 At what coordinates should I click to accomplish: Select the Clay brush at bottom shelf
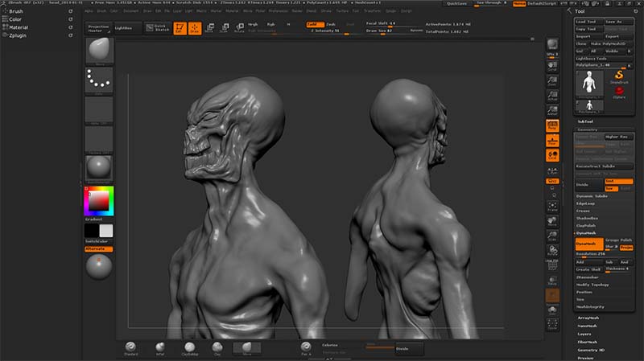(x=217, y=349)
